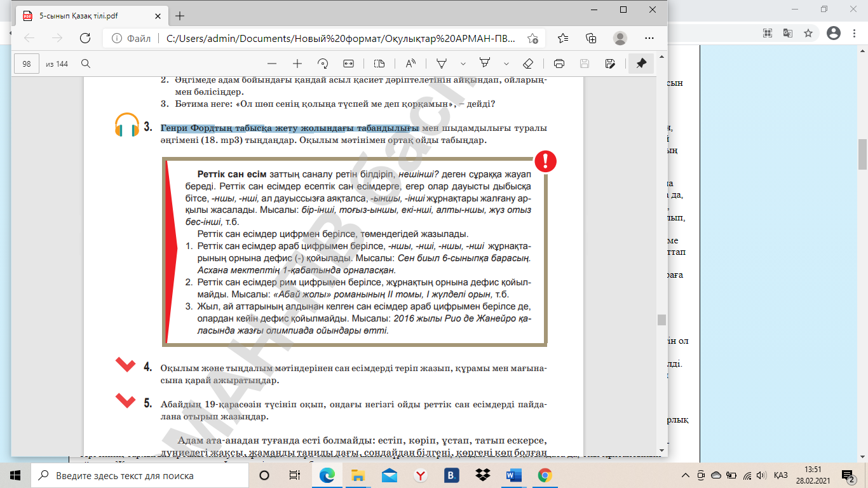868x488 pixels.
Task: Select the Highlight marker tool
Action: click(485, 64)
